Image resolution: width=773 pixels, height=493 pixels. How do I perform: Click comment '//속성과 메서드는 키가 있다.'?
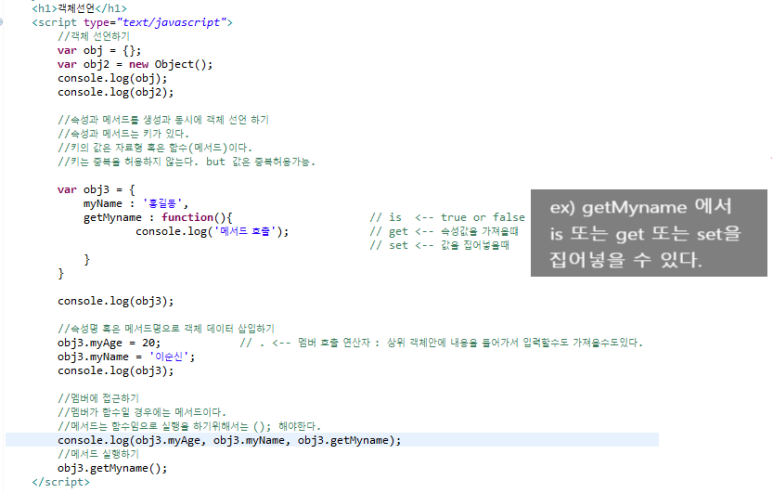(x=123, y=134)
